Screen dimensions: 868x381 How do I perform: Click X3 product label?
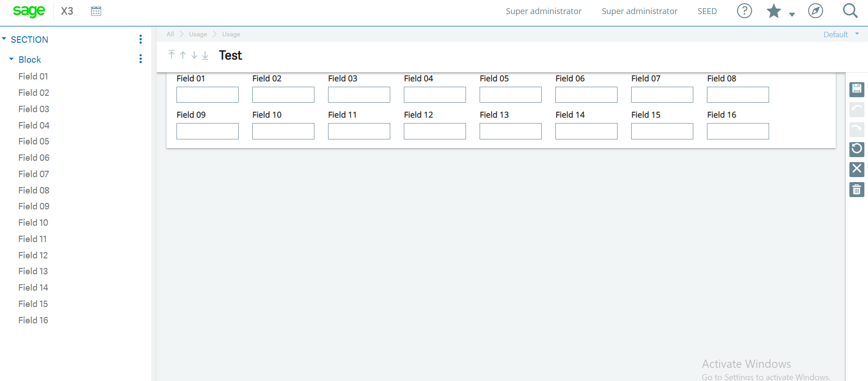tap(67, 11)
